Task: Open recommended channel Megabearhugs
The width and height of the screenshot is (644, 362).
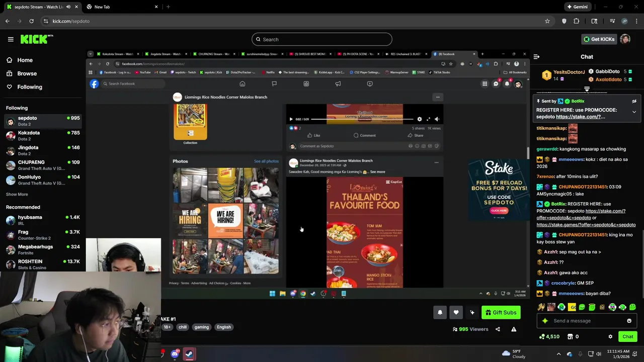Action: click(43, 249)
